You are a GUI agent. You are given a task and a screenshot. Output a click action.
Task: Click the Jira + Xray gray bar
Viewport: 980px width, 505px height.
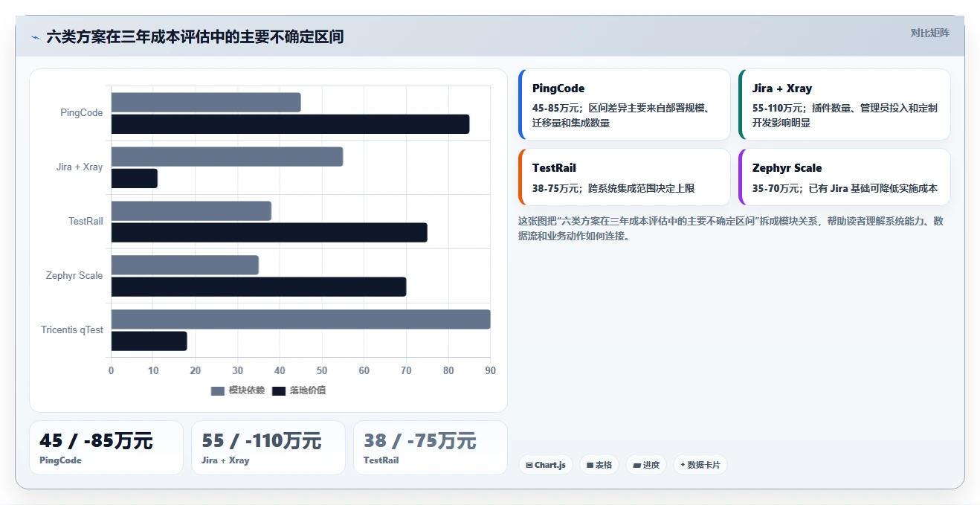point(227,157)
